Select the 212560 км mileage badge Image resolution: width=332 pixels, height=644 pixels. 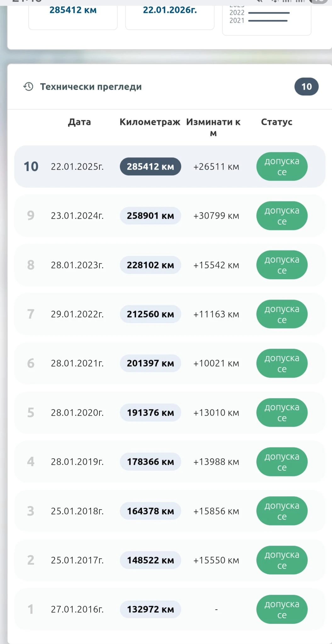coord(150,314)
